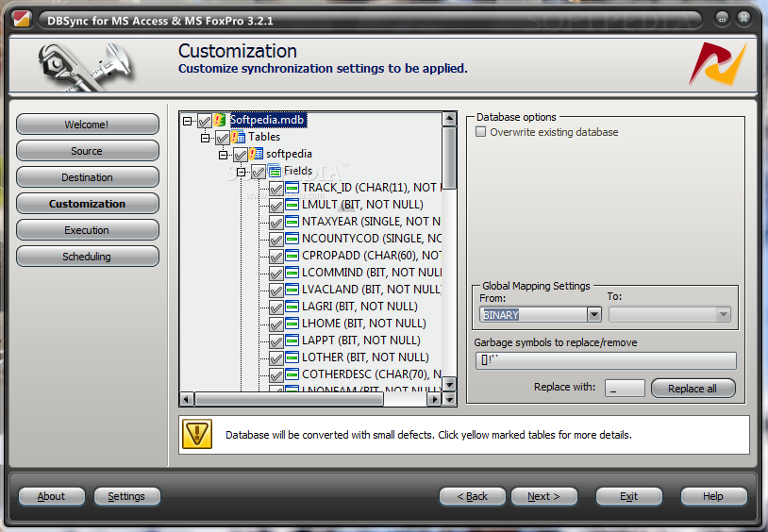
Task: Uncheck the LAGRI field checkbox
Action: tap(276, 308)
